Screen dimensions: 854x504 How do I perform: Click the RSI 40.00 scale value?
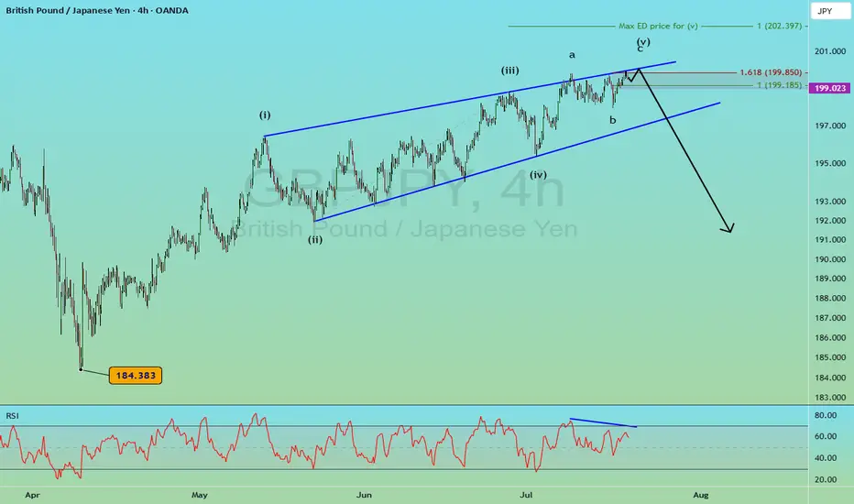[x=825, y=457]
